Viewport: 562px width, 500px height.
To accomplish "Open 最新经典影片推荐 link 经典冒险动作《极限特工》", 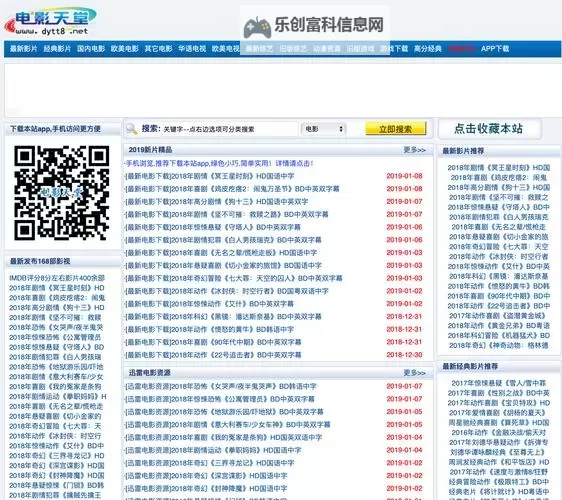I will click(499, 482).
